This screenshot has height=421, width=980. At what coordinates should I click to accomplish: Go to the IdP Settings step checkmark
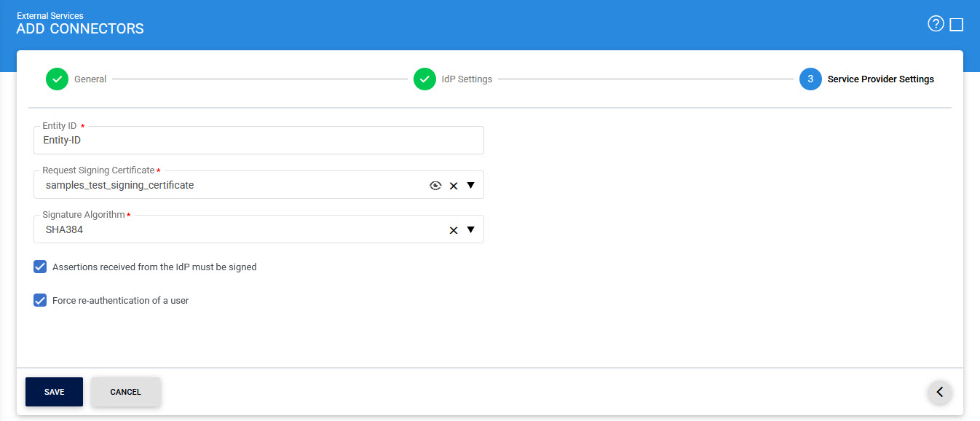(x=424, y=79)
